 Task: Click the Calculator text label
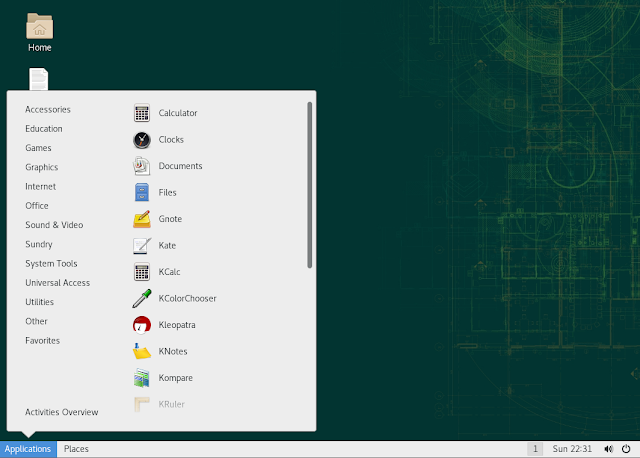coord(178,113)
